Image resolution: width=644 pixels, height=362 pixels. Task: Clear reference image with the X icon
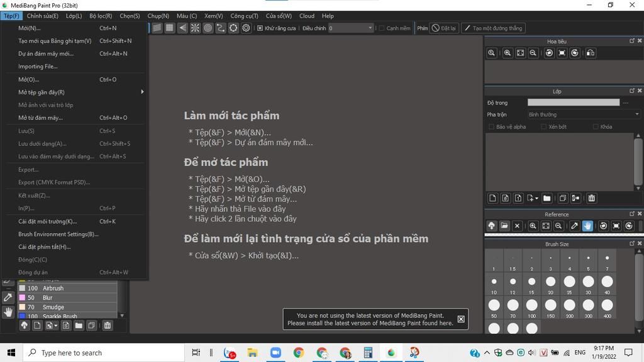tap(517, 226)
